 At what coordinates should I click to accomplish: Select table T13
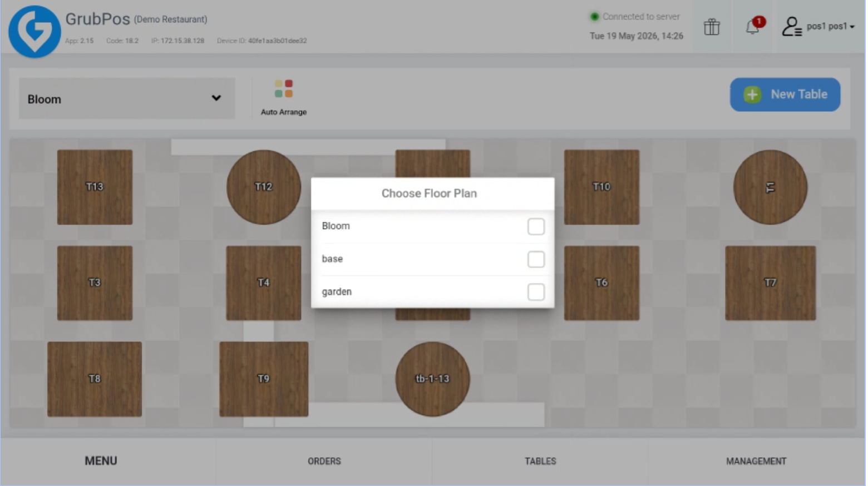point(95,187)
